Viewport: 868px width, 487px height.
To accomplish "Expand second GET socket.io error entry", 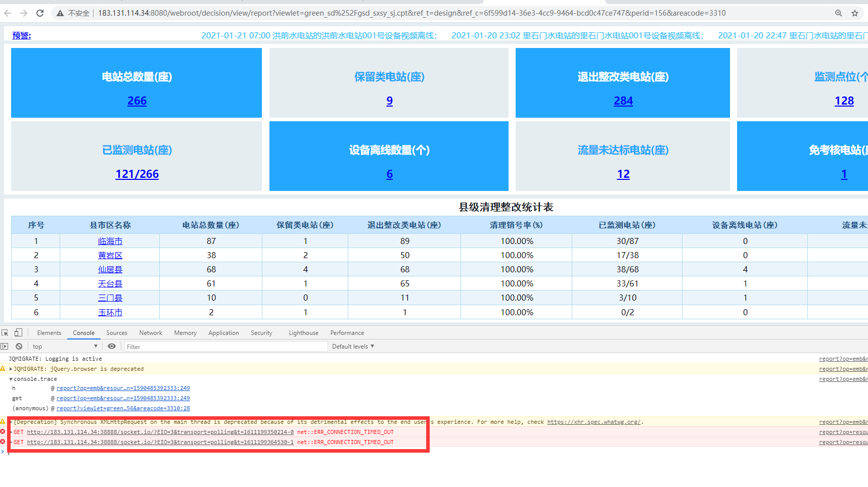I will pyautogui.click(x=11, y=442).
